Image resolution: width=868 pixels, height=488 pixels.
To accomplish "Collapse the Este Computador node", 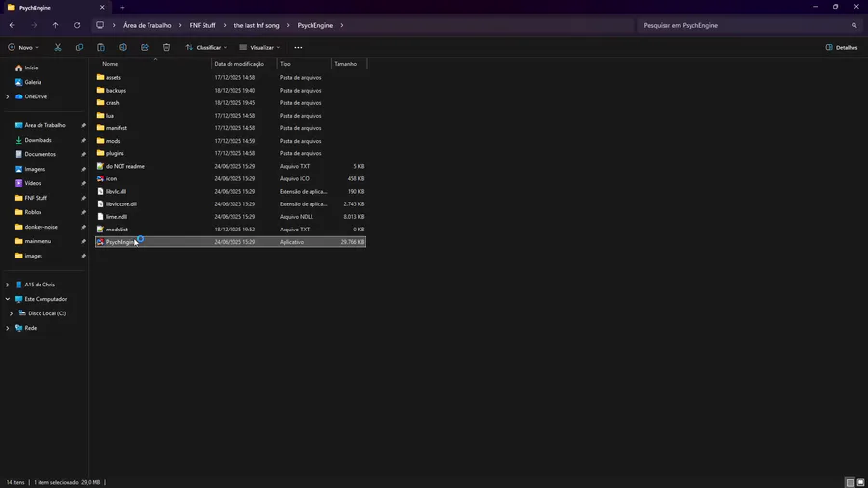I will coord(7,299).
